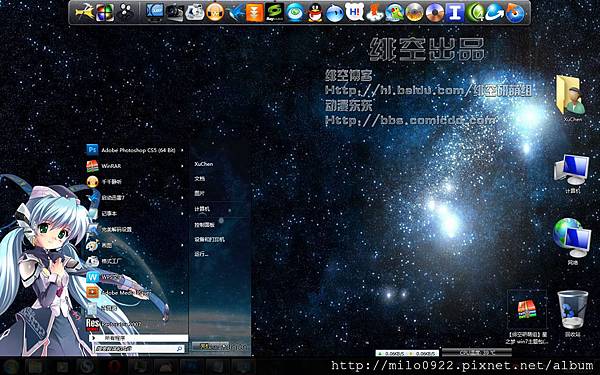Click the gold disc icon in the dock
The image size is (600, 375).
pos(414,12)
